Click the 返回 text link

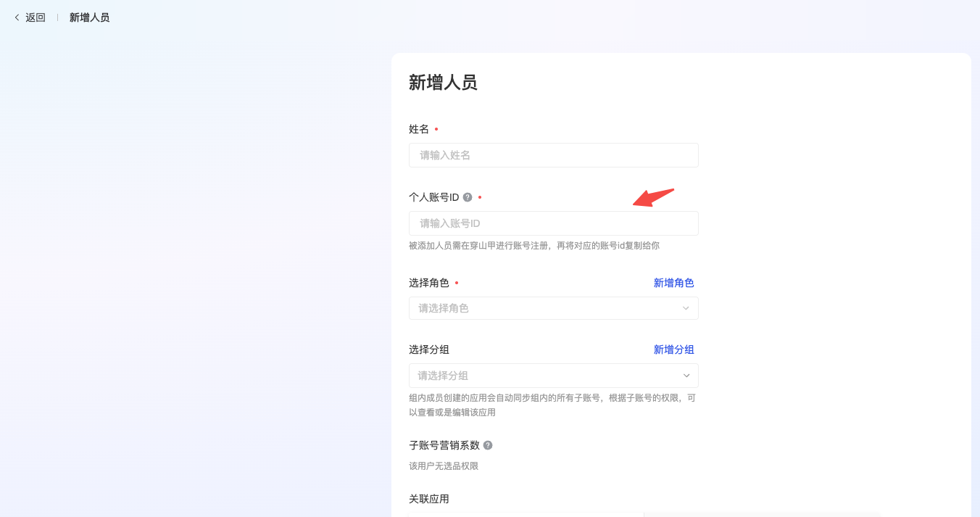pyautogui.click(x=36, y=17)
